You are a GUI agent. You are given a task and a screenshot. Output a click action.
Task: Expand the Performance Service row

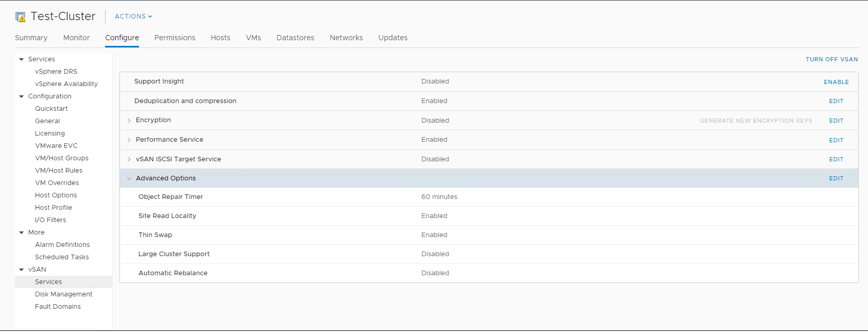coord(129,140)
